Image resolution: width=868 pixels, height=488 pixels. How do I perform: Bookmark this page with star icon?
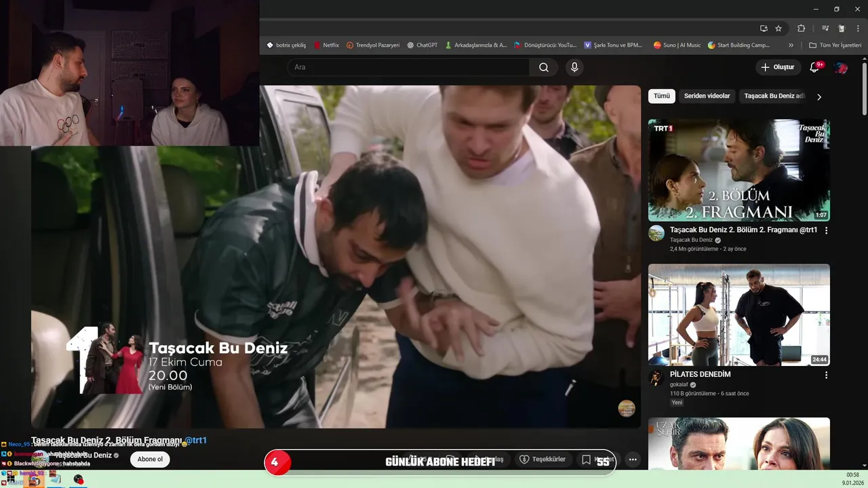click(778, 28)
